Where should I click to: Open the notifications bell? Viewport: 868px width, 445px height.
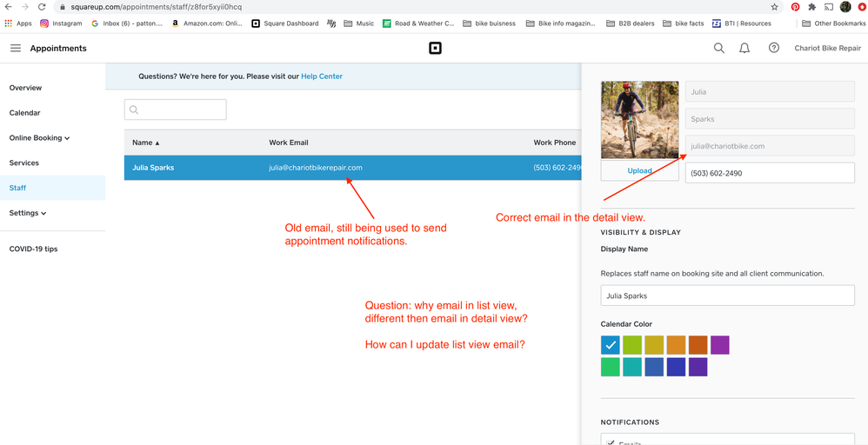pos(744,48)
